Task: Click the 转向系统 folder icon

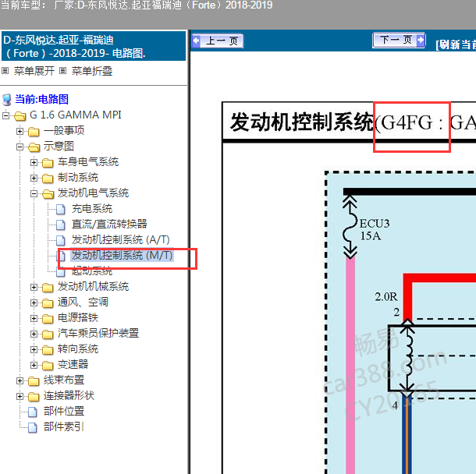Action: click(48, 350)
